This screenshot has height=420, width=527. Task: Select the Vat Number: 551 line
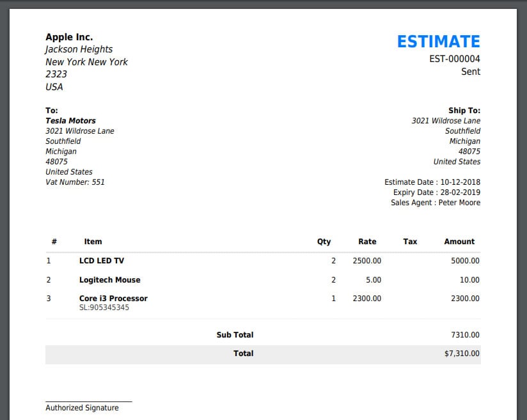pyautogui.click(x=75, y=182)
